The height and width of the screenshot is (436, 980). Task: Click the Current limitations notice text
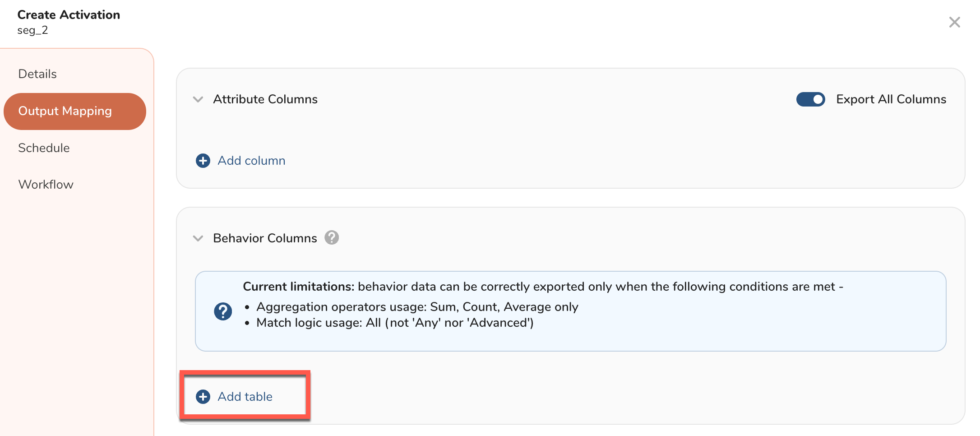543,287
